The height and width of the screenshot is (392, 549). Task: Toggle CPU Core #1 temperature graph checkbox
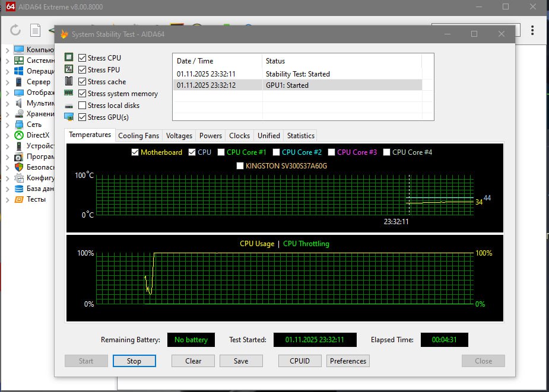[221, 152]
